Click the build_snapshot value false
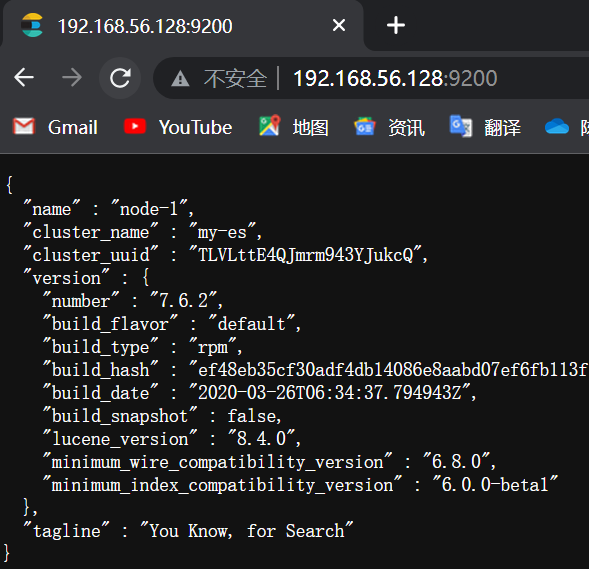Viewport: 589px width, 569px height. click(x=252, y=416)
